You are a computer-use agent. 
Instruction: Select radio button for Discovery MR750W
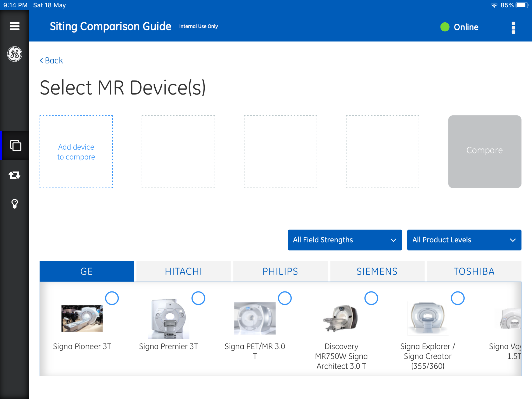(x=371, y=298)
